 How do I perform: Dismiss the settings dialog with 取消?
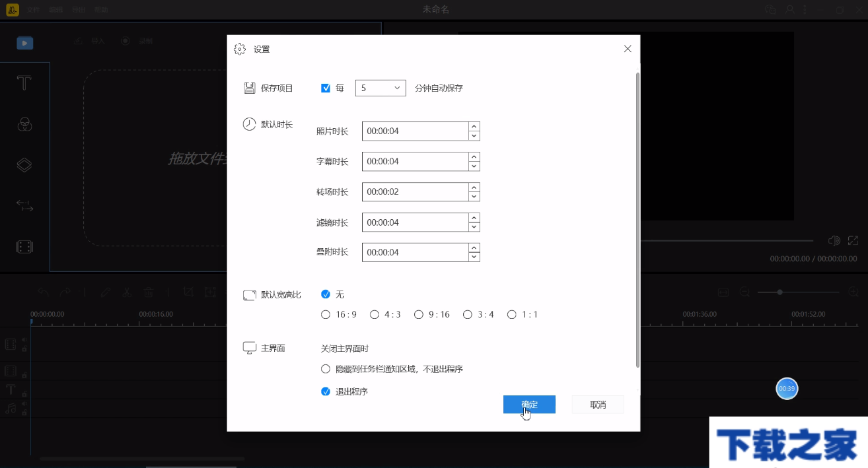click(597, 404)
